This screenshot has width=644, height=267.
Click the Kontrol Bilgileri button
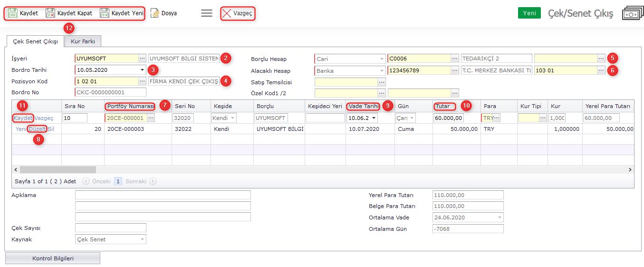pos(53,258)
